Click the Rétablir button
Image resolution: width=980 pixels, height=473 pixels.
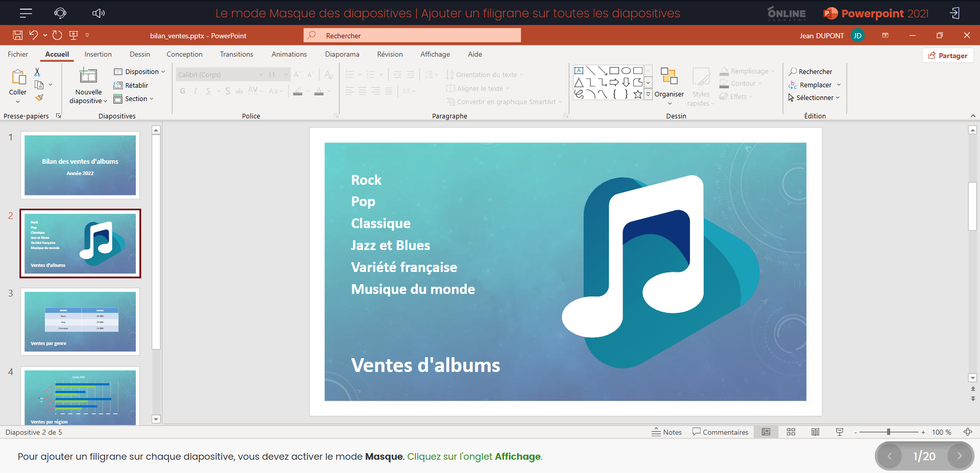pos(131,85)
